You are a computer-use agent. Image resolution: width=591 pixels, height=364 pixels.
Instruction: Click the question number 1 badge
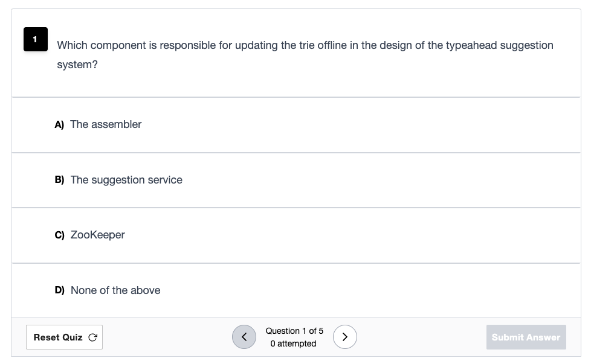36,39
